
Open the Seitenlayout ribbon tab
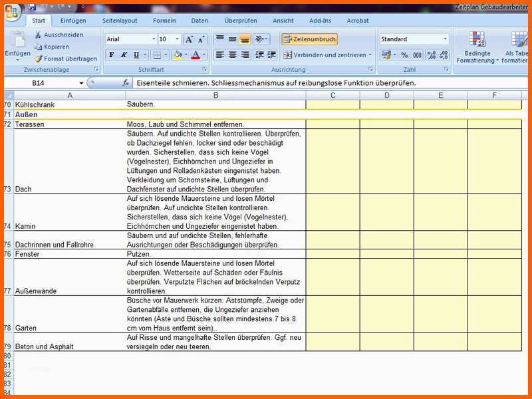tap(120, 21)
